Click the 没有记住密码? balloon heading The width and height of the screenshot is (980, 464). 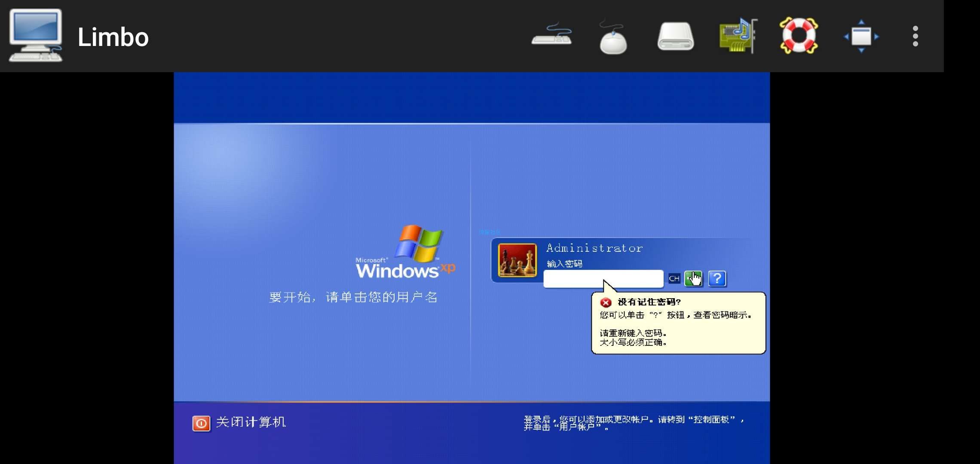tap(649, 302)
